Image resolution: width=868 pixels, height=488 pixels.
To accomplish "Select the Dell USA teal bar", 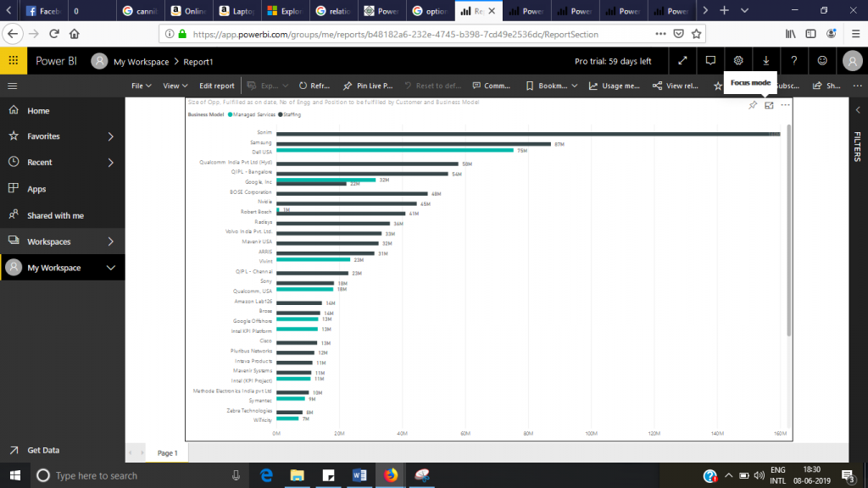I will click(x=395, y=150).
